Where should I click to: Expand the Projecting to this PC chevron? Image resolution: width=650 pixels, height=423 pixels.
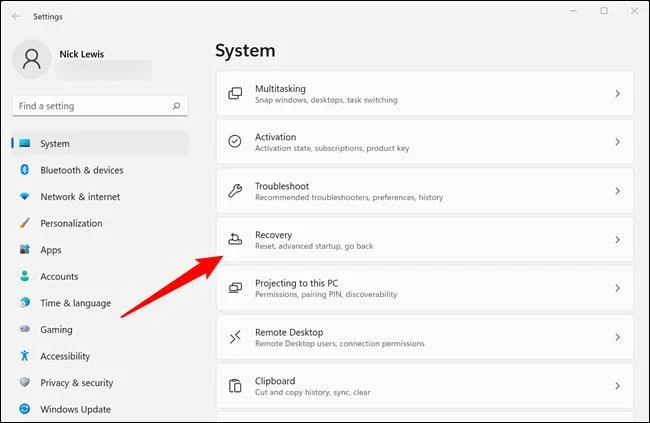[618, 288]
